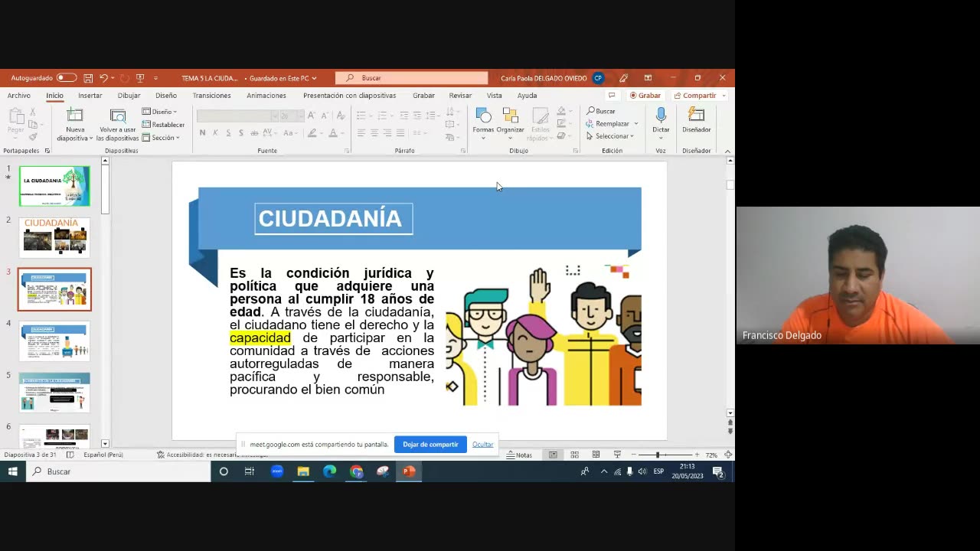The width and height of the screenshot is (980, 551).
Task: Click the Ocultar link
Action: pyautogui.click(x=482, y=445)
